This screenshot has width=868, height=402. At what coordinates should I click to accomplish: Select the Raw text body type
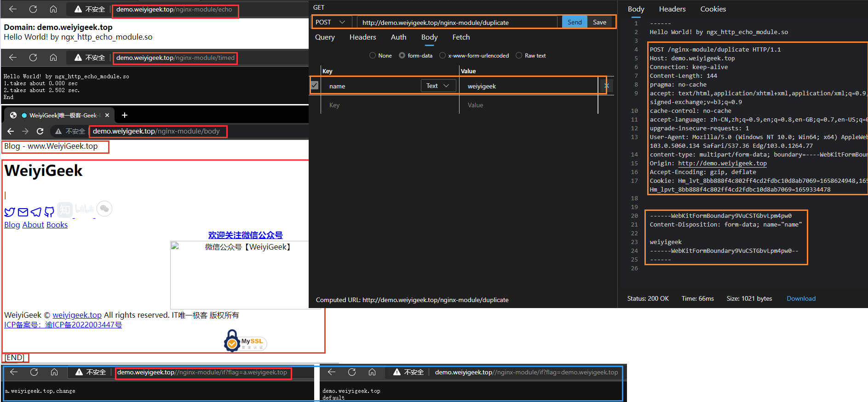[519, 55]
